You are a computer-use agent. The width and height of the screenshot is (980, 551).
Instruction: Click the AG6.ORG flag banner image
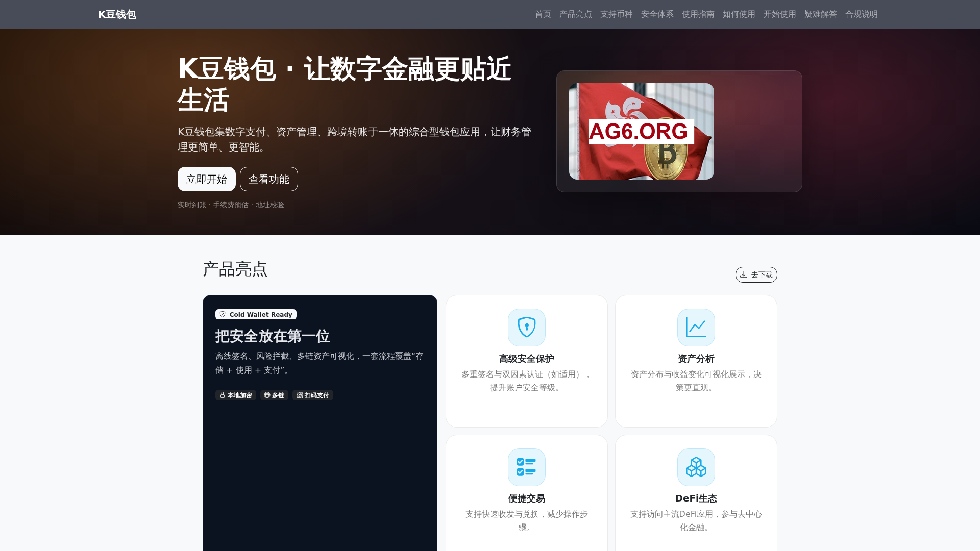coord(642,131)
